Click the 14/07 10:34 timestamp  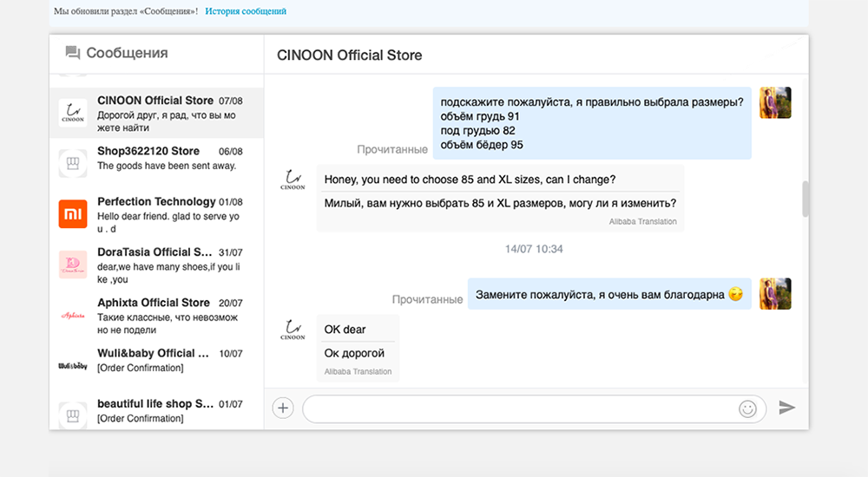coord(534,249)
